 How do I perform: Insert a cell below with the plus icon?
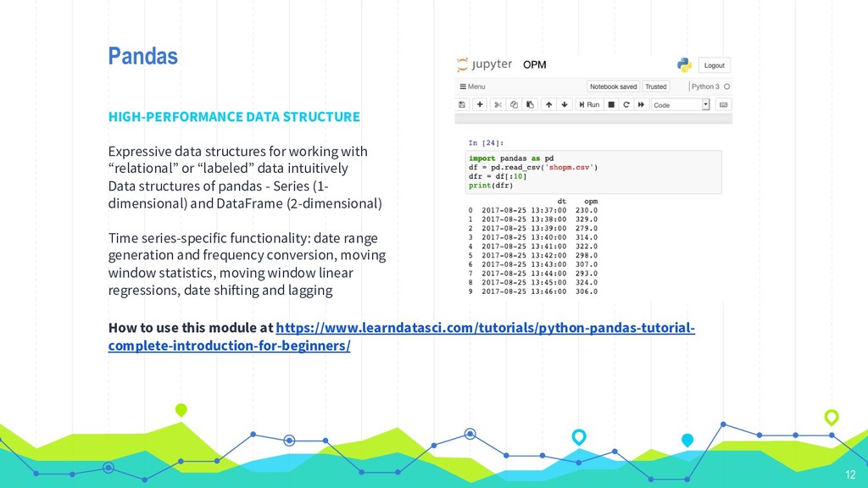click(480, 104)
